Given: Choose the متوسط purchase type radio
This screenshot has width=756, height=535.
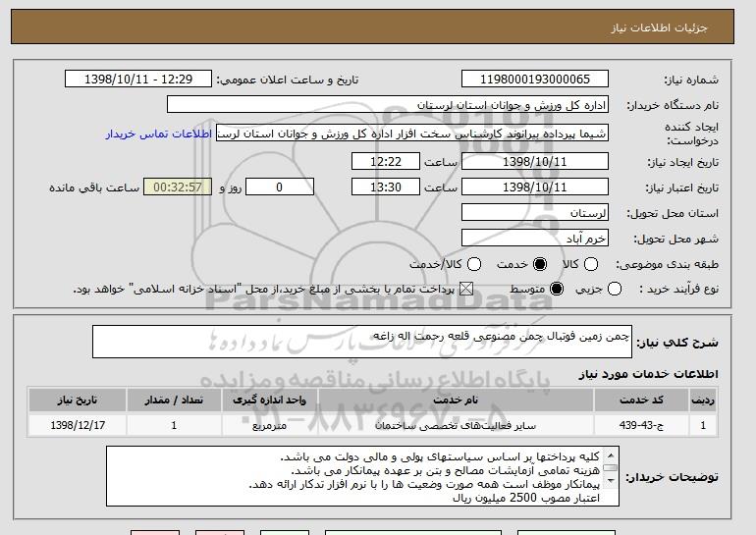Looking at the screenshot, I should (557, 290).
